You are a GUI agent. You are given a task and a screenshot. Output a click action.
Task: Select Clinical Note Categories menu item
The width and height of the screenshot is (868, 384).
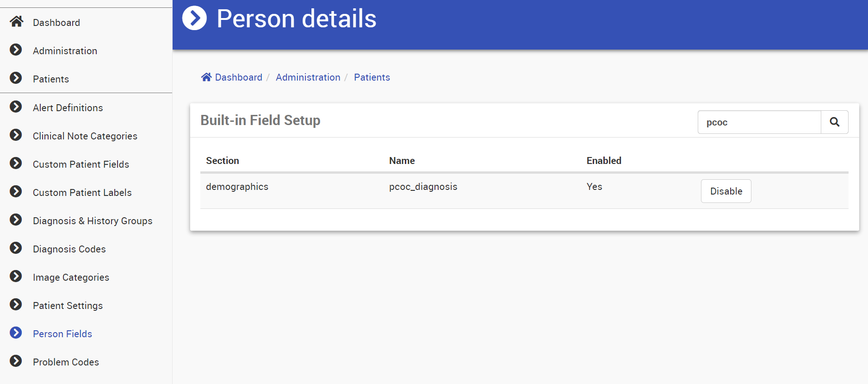coord(85,136)
